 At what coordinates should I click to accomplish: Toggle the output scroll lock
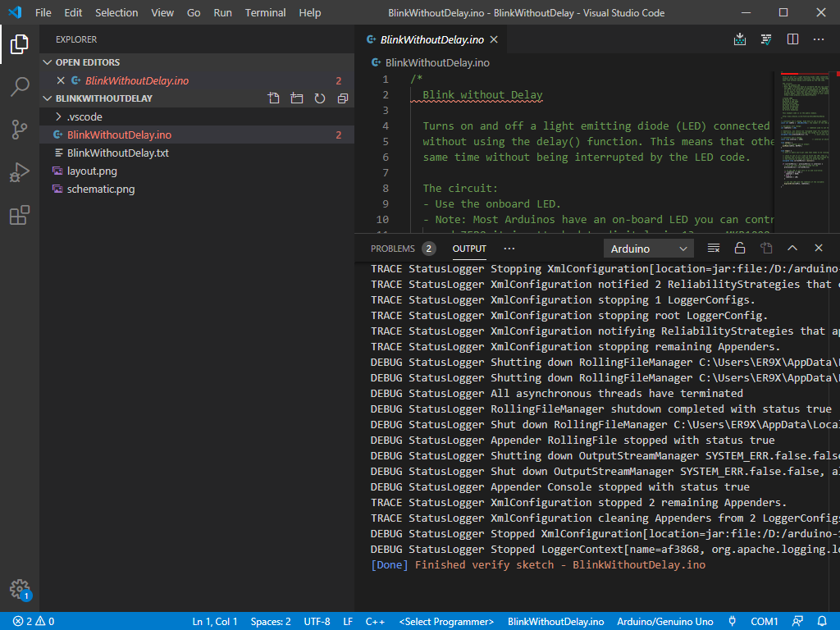(740, 248)
